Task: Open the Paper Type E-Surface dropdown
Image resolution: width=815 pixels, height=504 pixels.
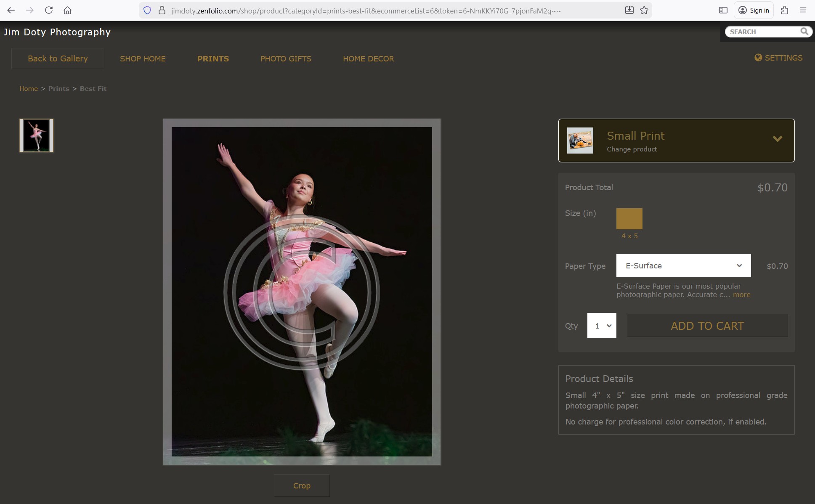Action: (683, 265)
